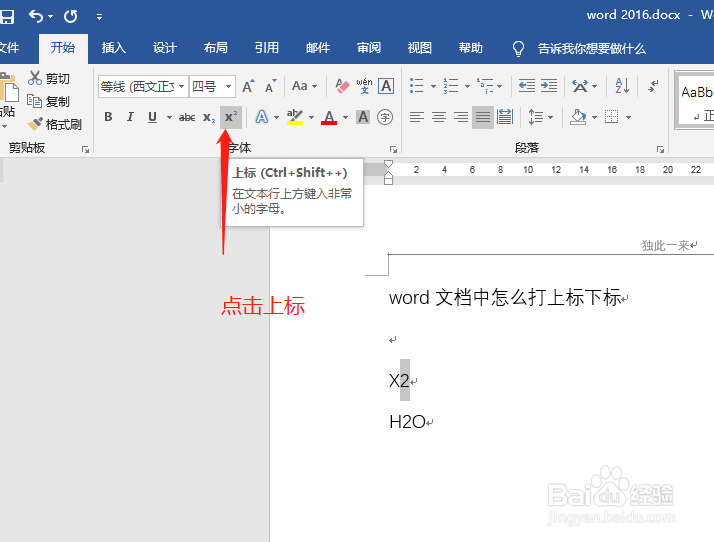Click the Bullets list icon

click(x=417, y=86)
